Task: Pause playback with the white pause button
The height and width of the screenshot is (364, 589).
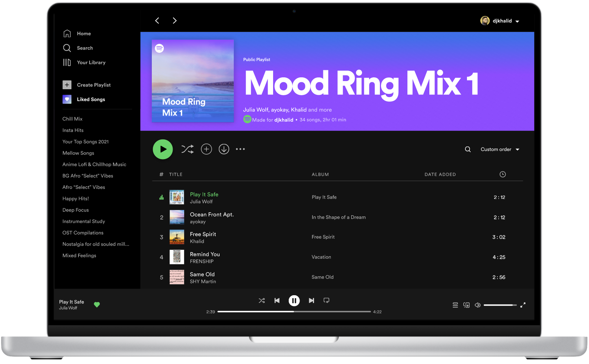Action: [294, 300]
